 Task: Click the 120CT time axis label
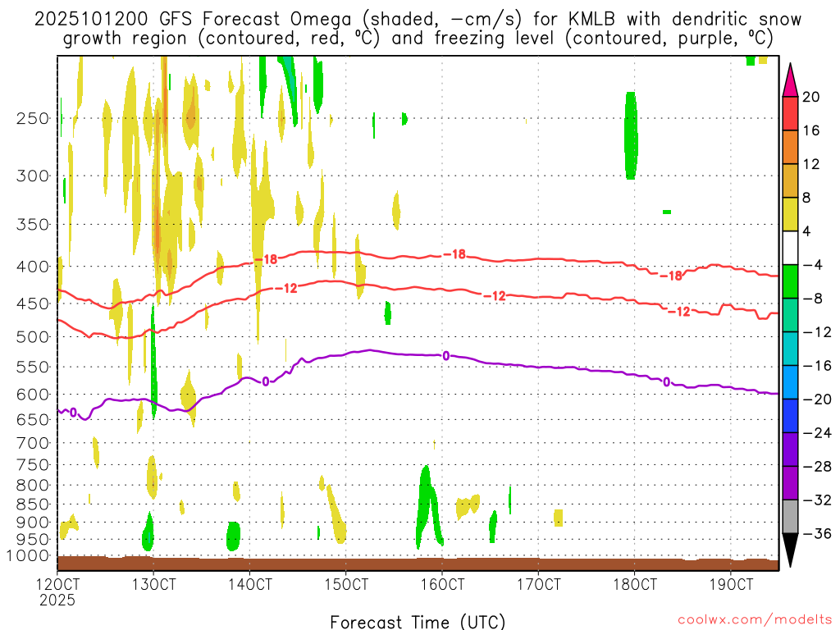point(57,584)
